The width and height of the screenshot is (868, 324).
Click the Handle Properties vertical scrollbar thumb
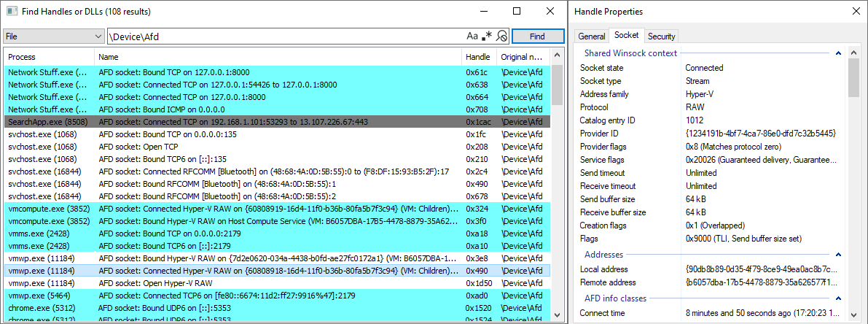click(853, 77)
